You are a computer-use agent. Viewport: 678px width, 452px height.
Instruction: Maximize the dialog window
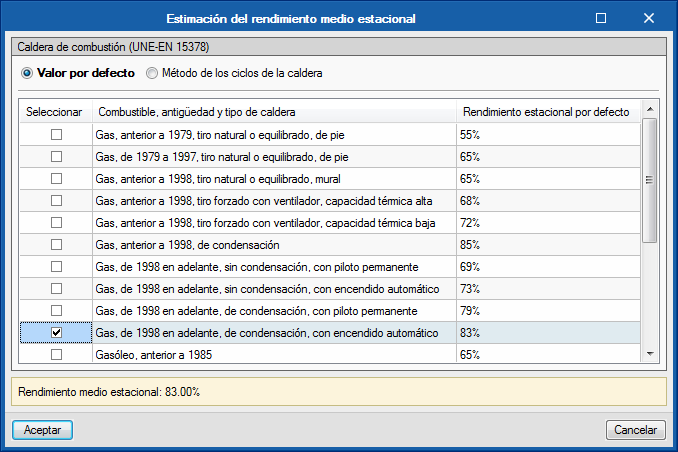(x=601, y=18)
